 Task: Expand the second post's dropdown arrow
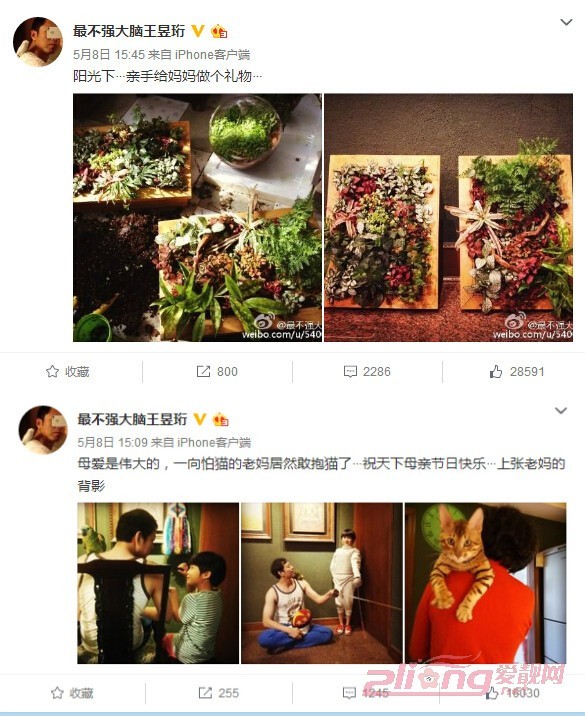coord(561,411)
